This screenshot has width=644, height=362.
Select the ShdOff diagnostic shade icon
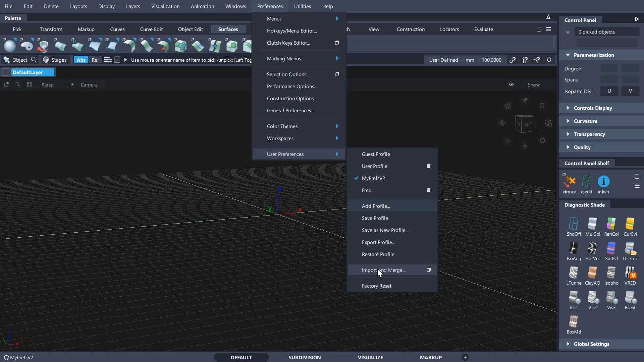click(574, 224)
